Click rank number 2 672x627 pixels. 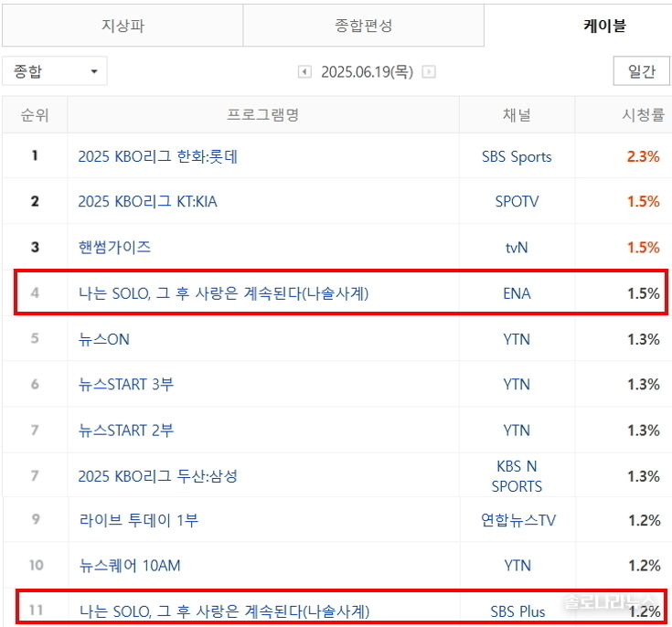click(35, 201)
